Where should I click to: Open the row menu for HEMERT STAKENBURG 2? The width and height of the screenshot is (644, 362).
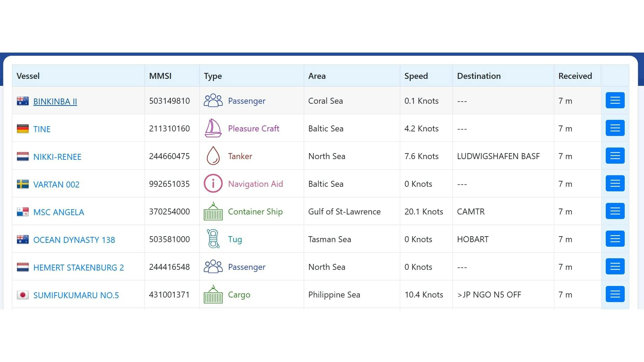pos(615,266)
